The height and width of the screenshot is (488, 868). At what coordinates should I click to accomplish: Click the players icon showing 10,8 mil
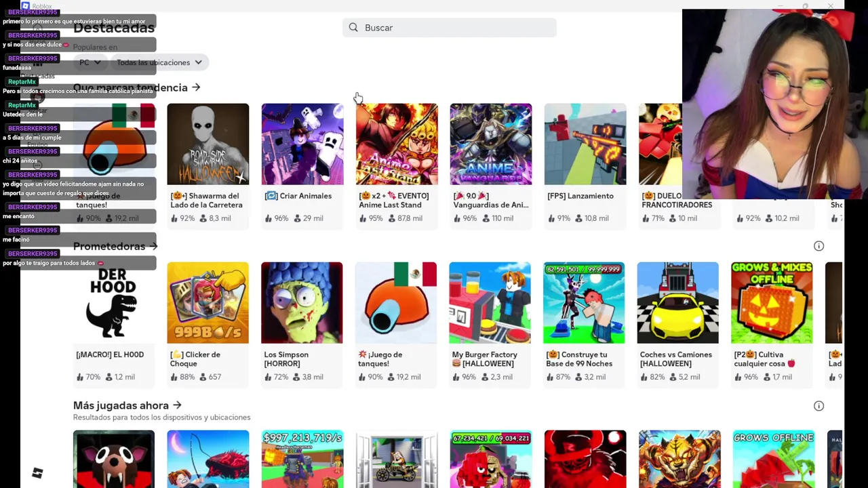point(578,218)
